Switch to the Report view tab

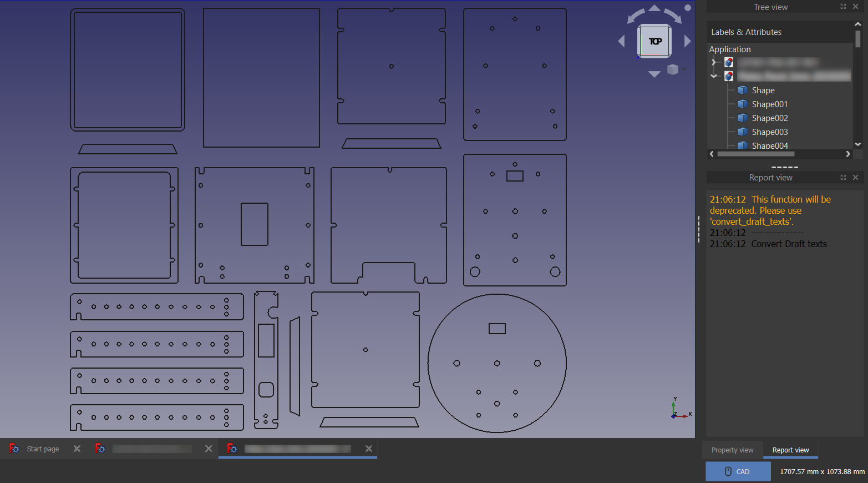pos(790,450)
